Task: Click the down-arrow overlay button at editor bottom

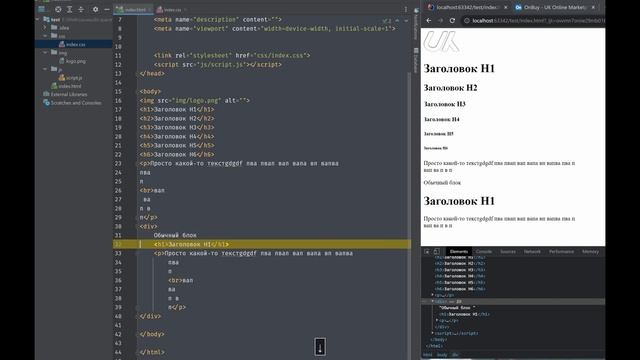Action: click(320, 347)
